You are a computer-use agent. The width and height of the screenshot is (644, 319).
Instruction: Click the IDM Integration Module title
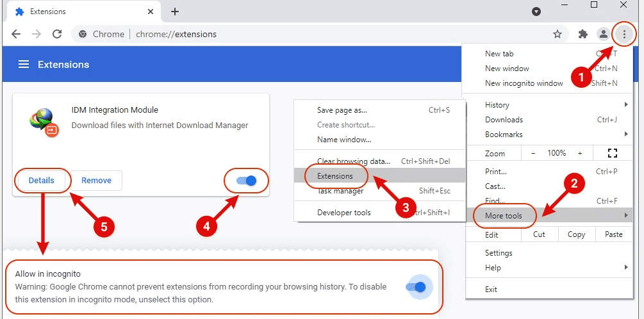tap(115, 110)
